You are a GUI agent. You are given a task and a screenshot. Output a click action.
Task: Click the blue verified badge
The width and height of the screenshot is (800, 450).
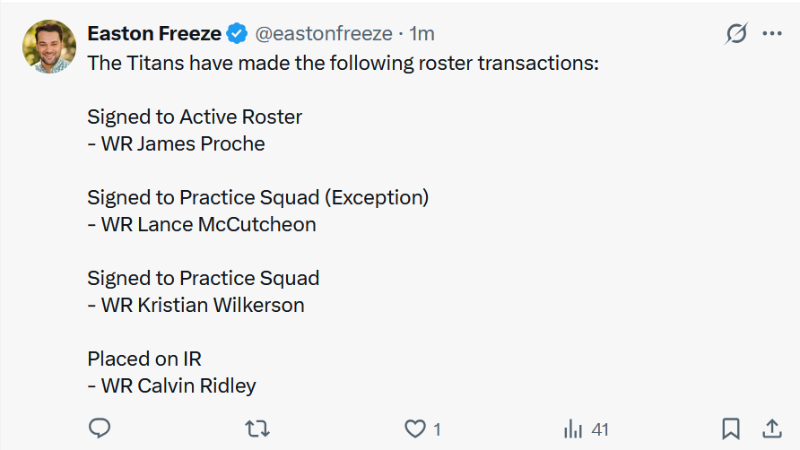point(237,34)
